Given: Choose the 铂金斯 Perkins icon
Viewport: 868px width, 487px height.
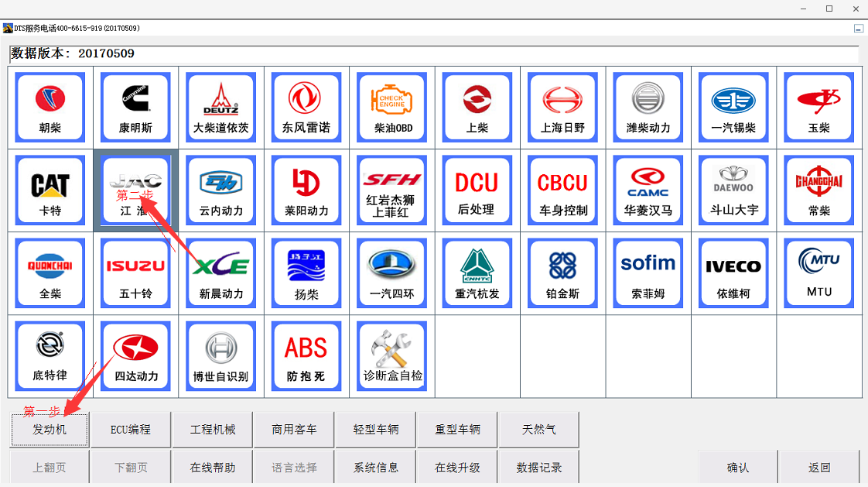Looking at the screenshot, I should 562,273.
